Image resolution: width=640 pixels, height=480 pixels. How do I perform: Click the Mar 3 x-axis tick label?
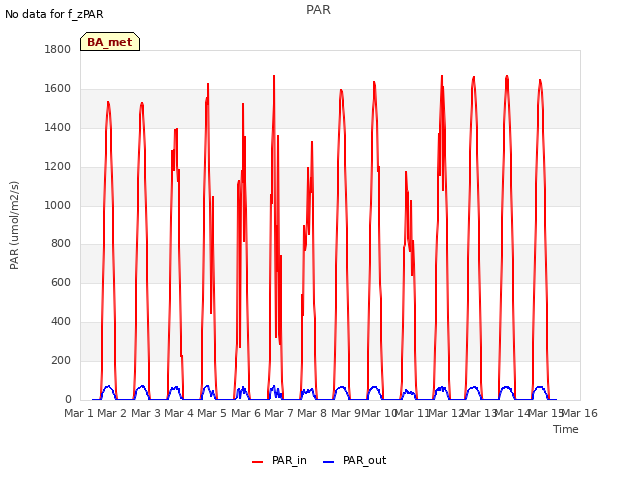pos(146,413)
